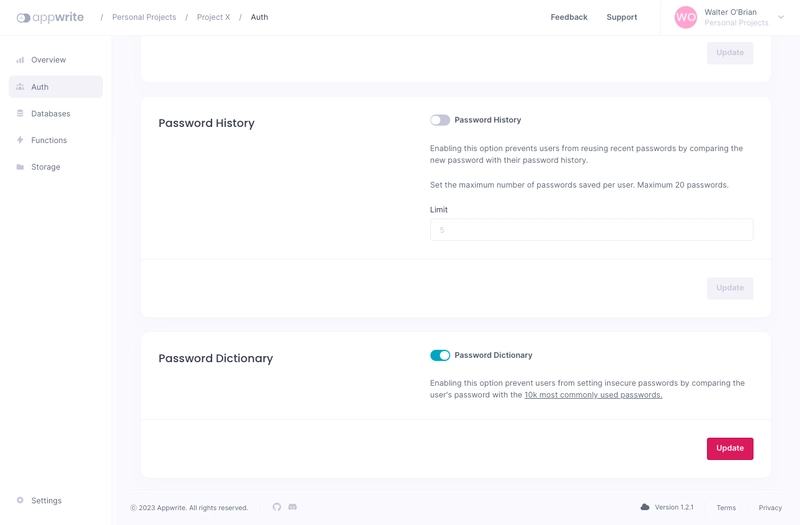
Task: Go to Personal Projects breadcrumb
Action: tap(144, 17)
